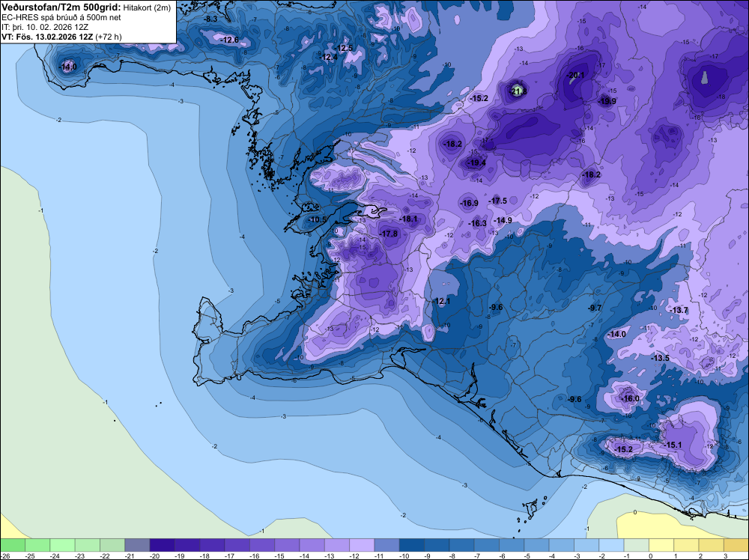
Task: Click the -8.3 temperature label
Action: [x=210, y=19]
